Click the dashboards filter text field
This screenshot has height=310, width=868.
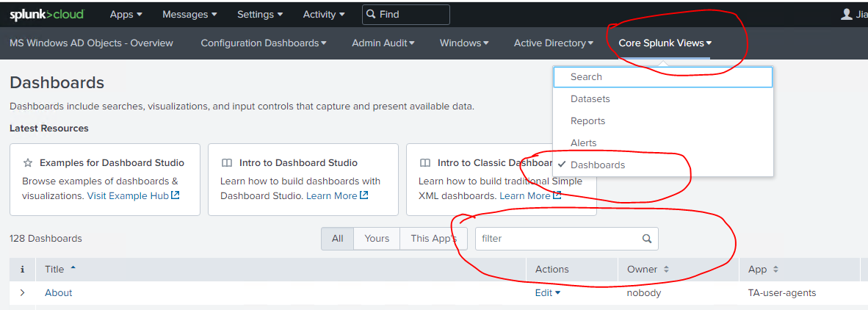tap(558, 239)
